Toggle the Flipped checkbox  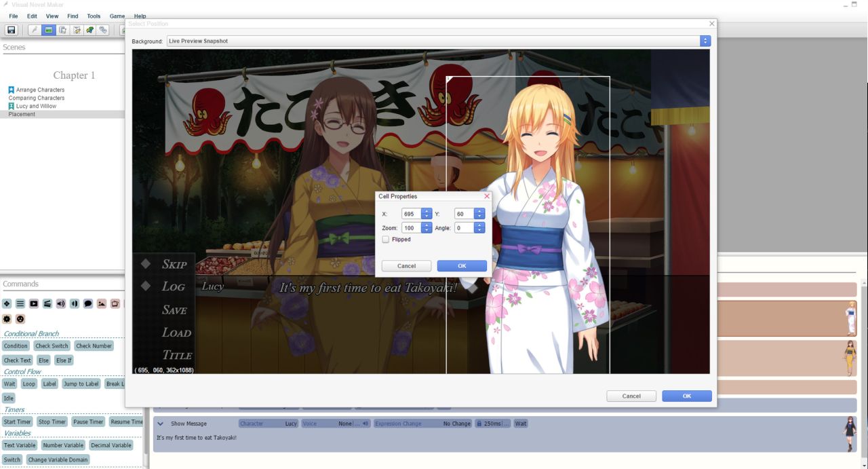click(x=386, y=240)
